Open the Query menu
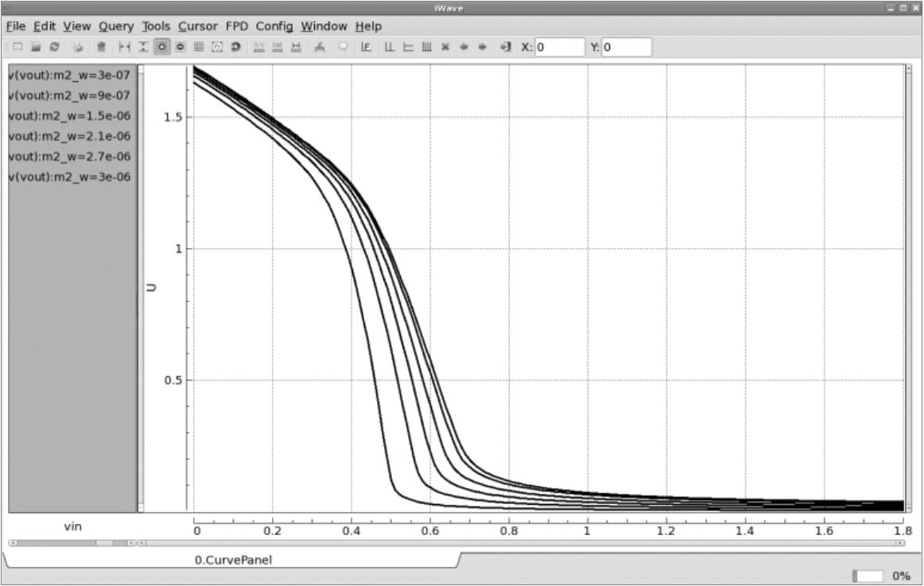 (x=116, y=26)
